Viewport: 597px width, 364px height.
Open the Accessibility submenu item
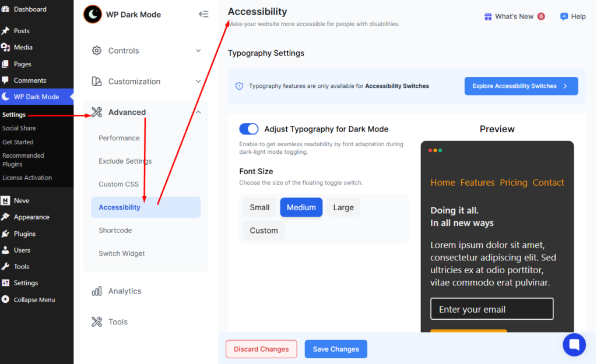point(146,207)
